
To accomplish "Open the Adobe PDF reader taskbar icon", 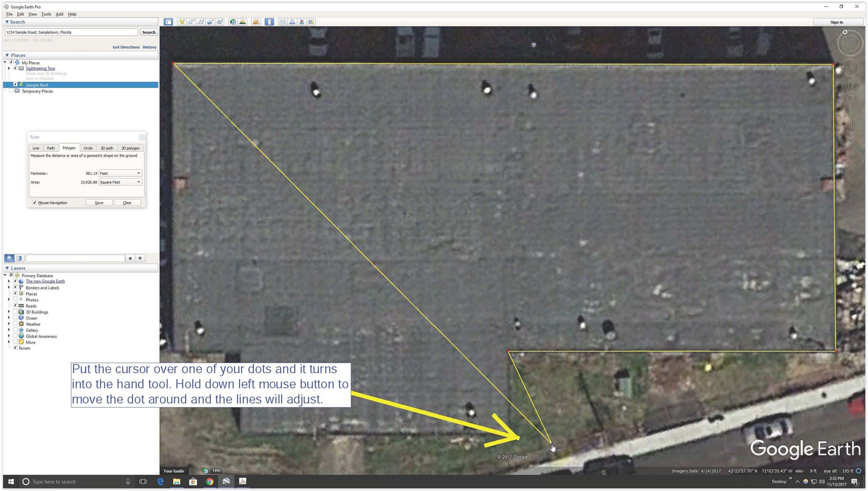I will click(243, 482).
